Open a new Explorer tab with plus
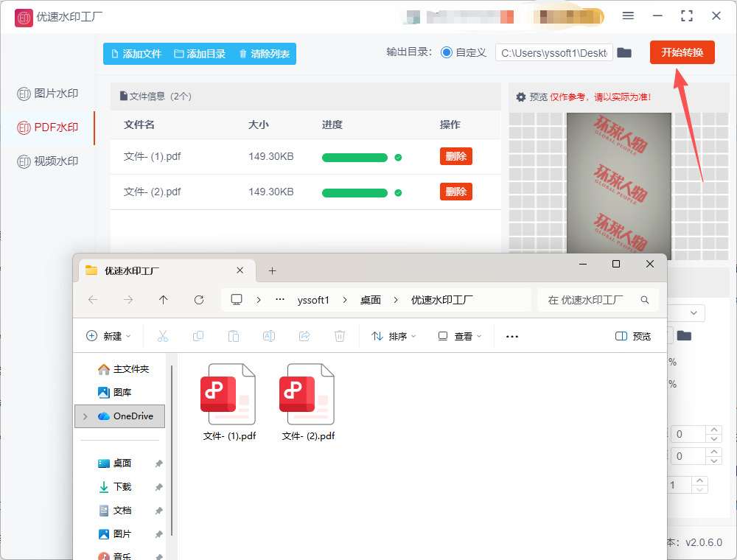Viewport: 737px width, 560px height. coord(272,270)
